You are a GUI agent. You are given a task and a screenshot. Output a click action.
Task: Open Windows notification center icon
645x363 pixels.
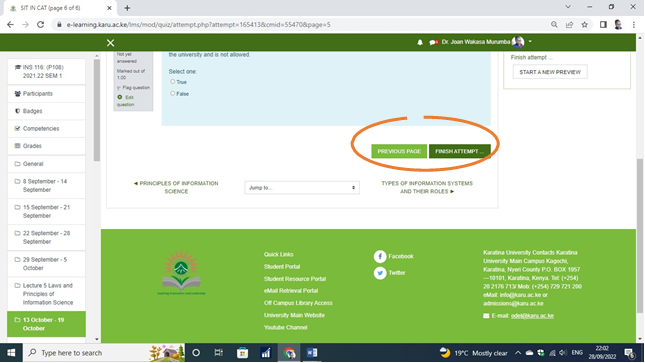[629, 353]
